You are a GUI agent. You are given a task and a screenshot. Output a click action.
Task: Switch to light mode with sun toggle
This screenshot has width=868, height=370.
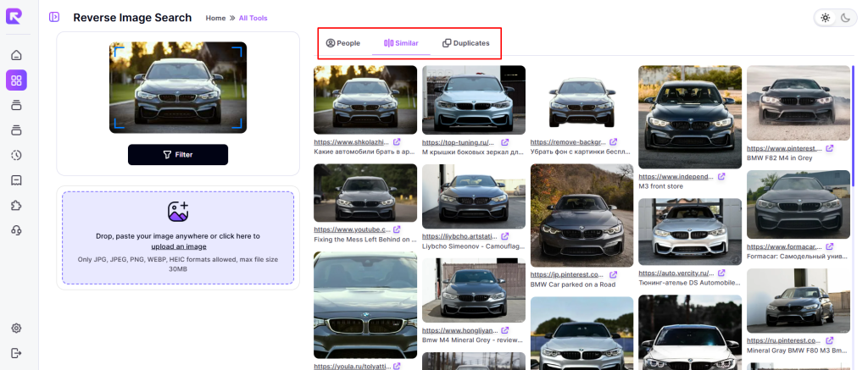pyautogui.click(x=826, y=18)
